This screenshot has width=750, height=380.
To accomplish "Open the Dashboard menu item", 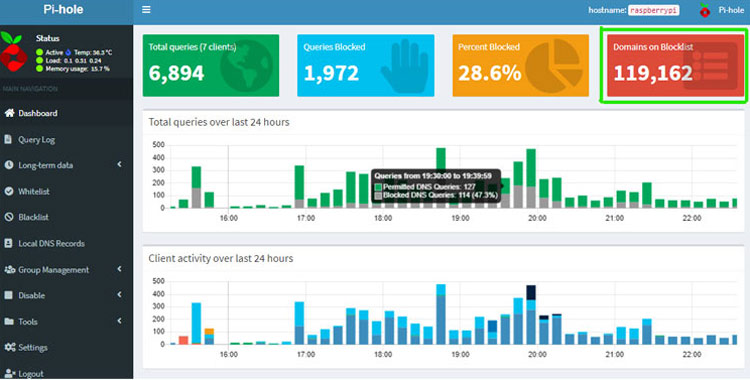I will click(x=66, y=113).
